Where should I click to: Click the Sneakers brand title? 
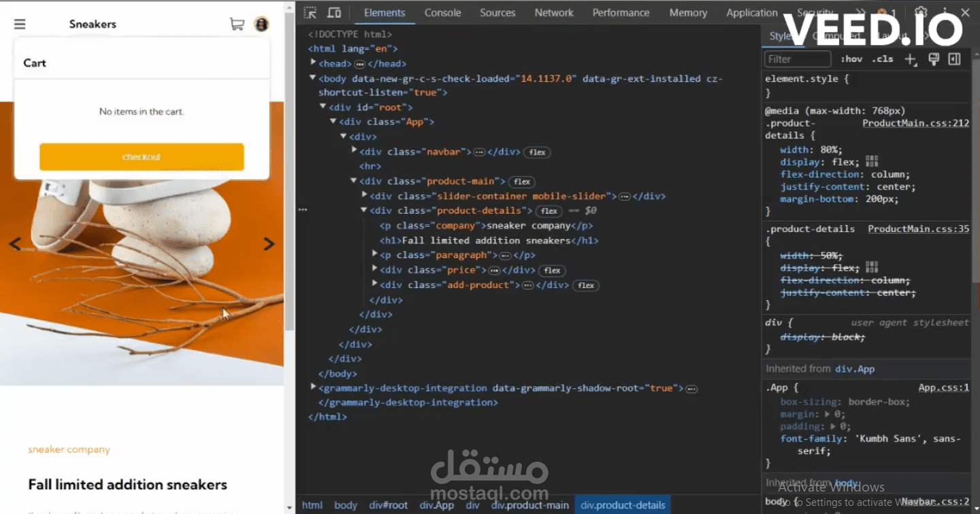pos(93,25)
